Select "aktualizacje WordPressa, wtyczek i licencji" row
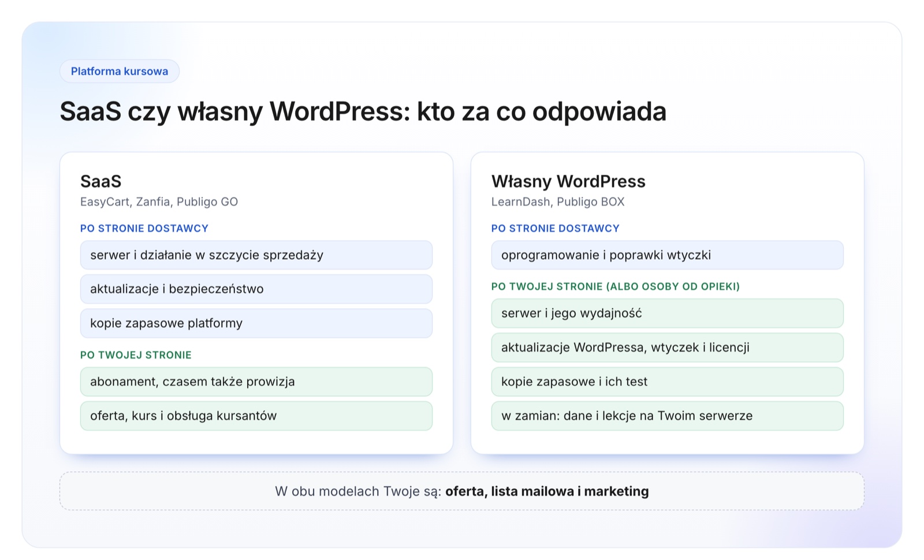The width and height of the screenshot is (924, 560). tap(668, 348)
